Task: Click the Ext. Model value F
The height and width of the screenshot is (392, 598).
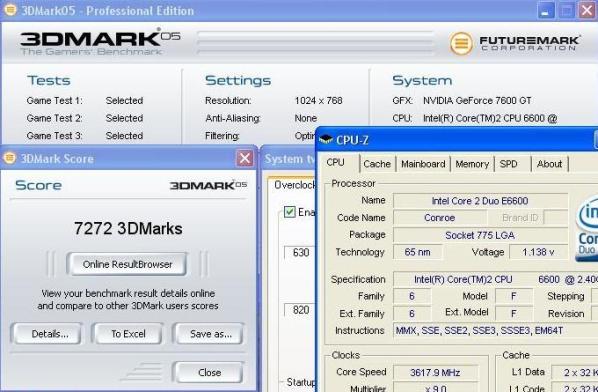Action: coord(513,313)
